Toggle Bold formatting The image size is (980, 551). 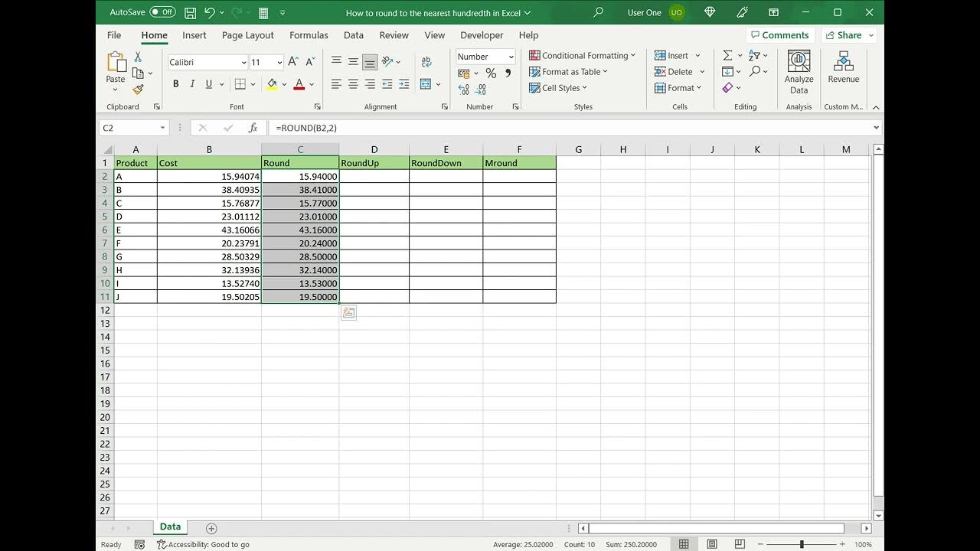pyautogui.click(x=176, y=84)
